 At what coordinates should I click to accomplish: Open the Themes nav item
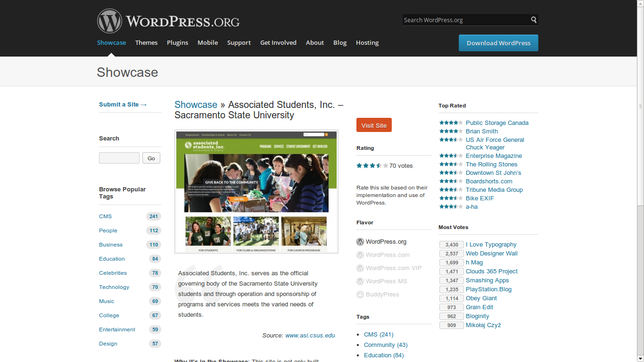pos(146,42)
